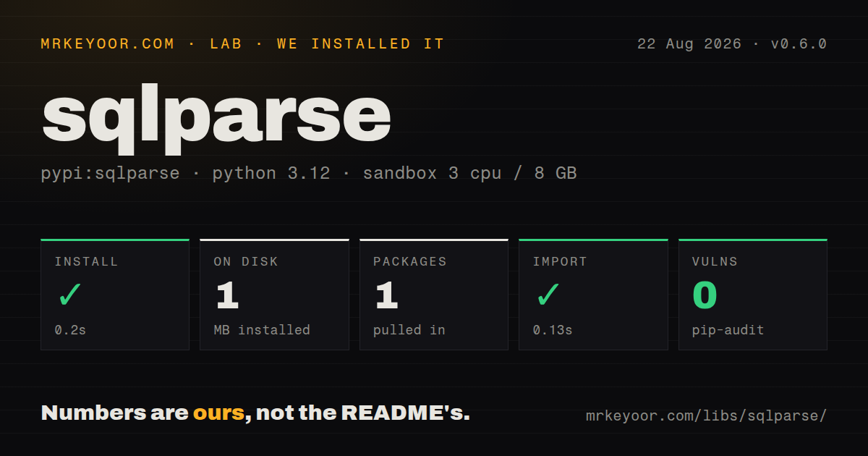The height and width of the screenshot is (456, 868).
Task: Click the "pulled in" caption
Action: point(409,330)
